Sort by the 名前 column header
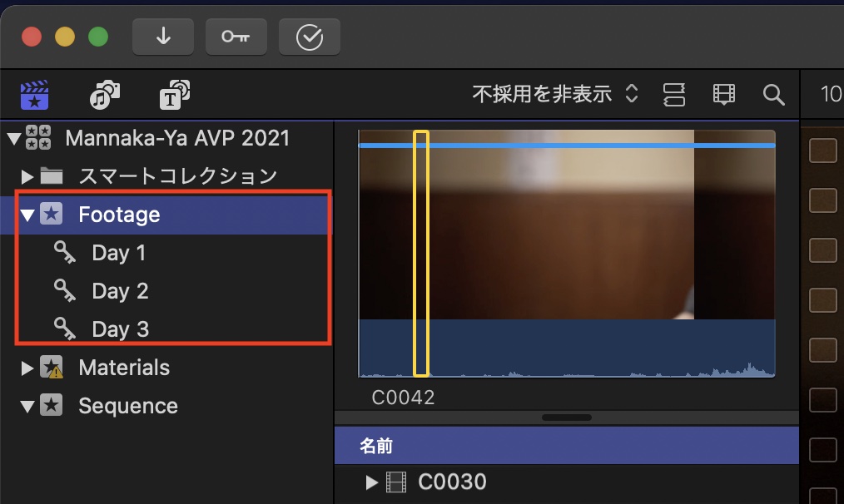The height and width of the screenshot is (504, 844). (567, 446)
